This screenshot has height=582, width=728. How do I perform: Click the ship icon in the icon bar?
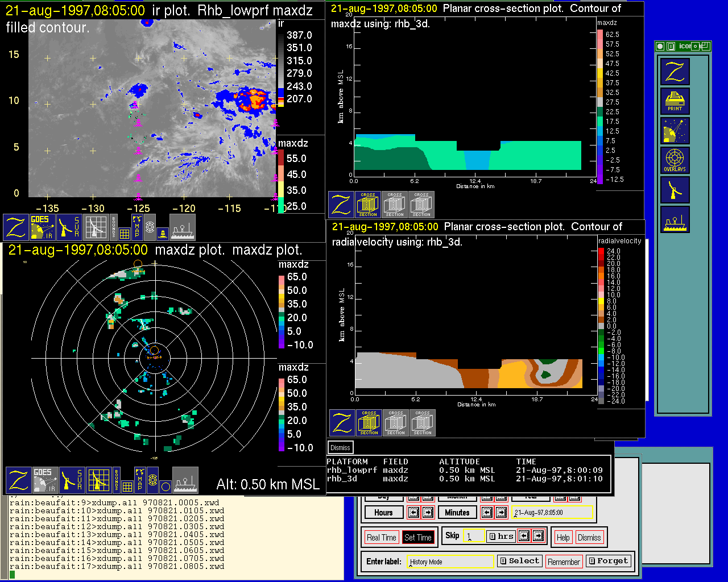coord(675,219)
